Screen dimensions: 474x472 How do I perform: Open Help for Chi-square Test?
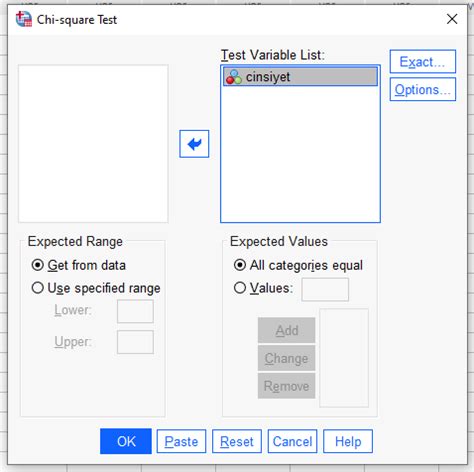(348, 441)
